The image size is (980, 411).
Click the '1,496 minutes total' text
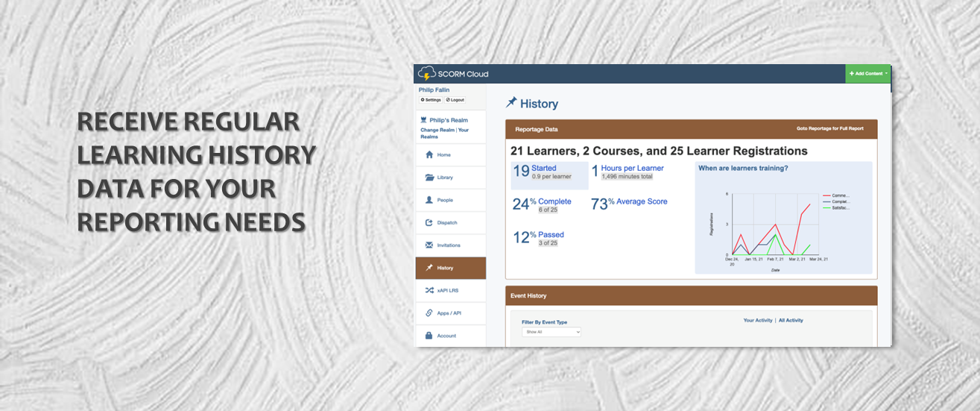627,178
